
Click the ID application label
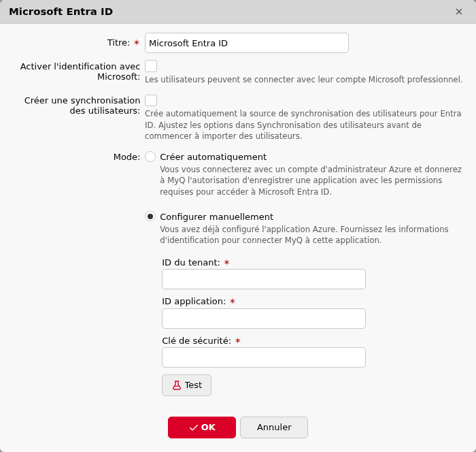(194, 302)
